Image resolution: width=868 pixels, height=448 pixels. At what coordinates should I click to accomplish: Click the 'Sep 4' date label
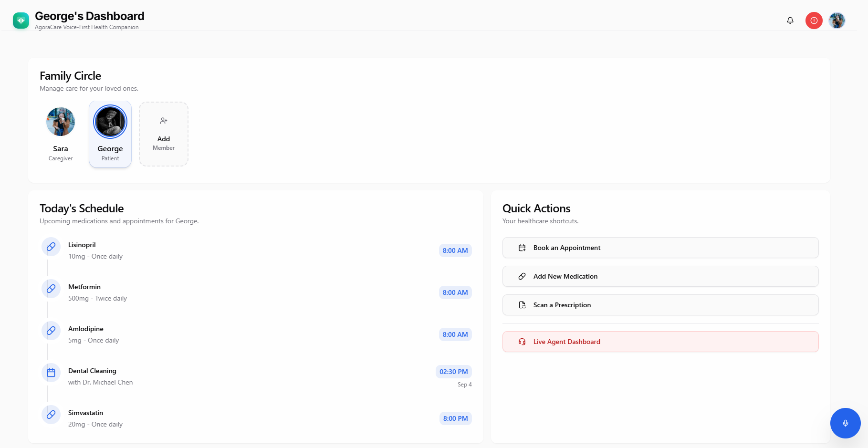[x=465, y=385]
